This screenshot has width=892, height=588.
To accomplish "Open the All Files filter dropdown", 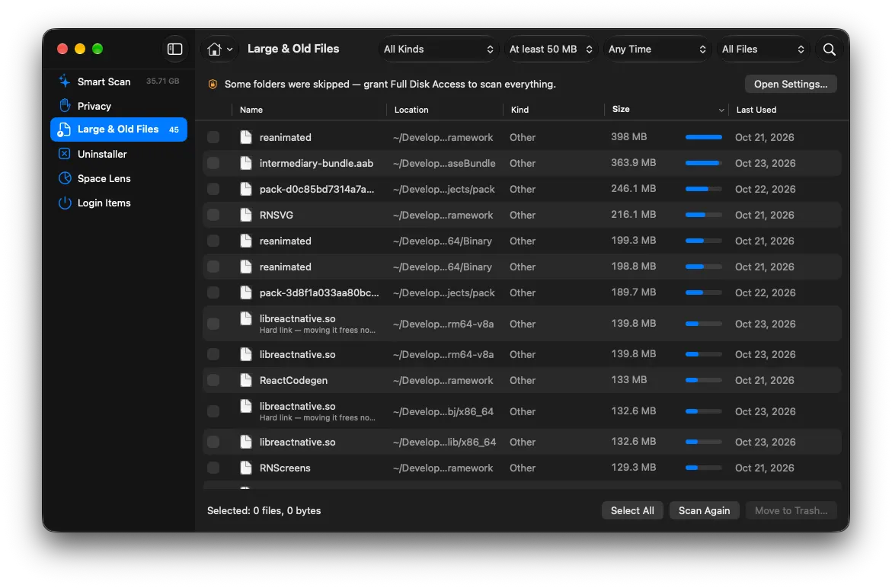I will coord(763,50).
